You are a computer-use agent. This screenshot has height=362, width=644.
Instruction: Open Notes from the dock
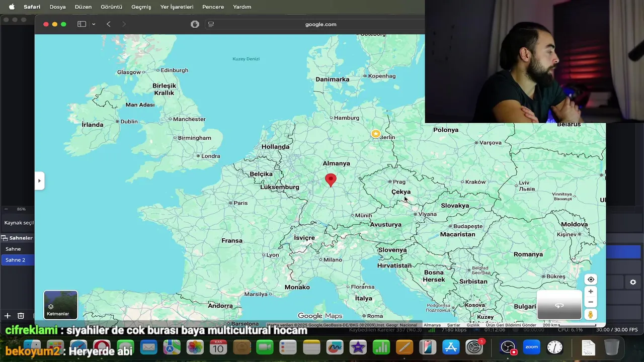[311, 347]
